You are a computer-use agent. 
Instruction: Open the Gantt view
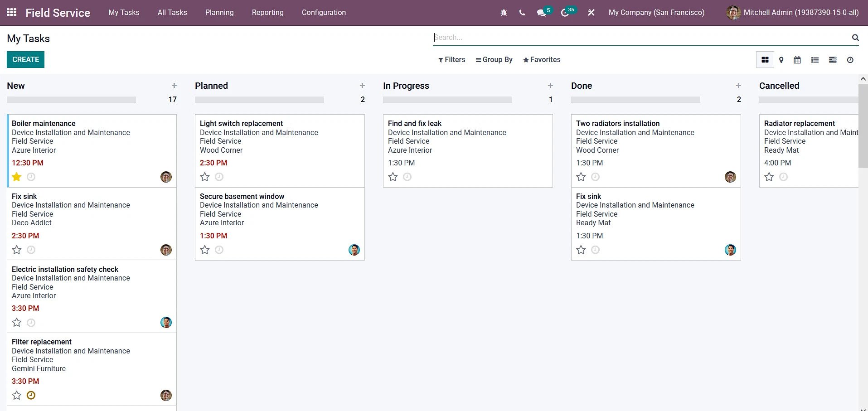833,59
